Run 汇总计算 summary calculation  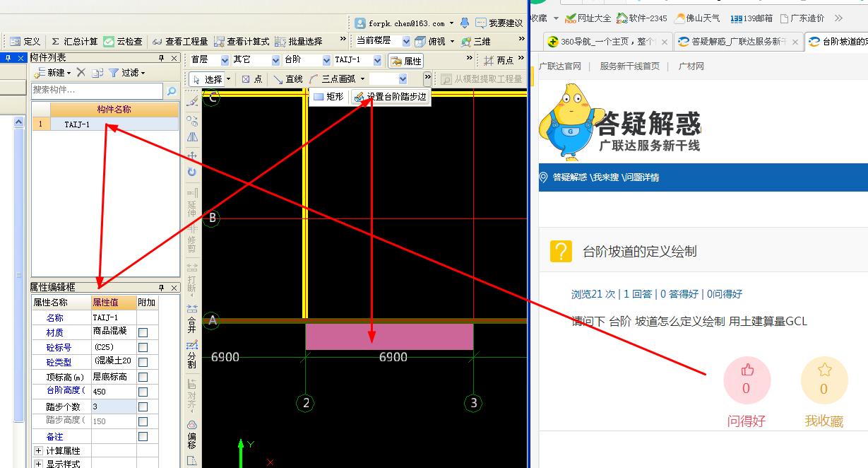[74, 42]
